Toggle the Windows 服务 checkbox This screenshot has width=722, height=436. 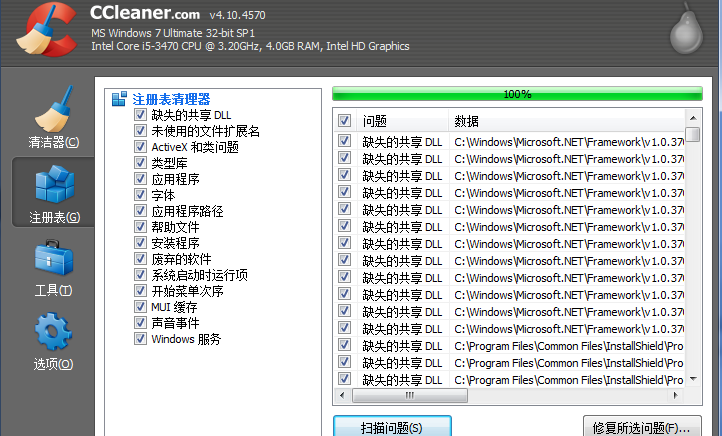(x=140, y=339)
